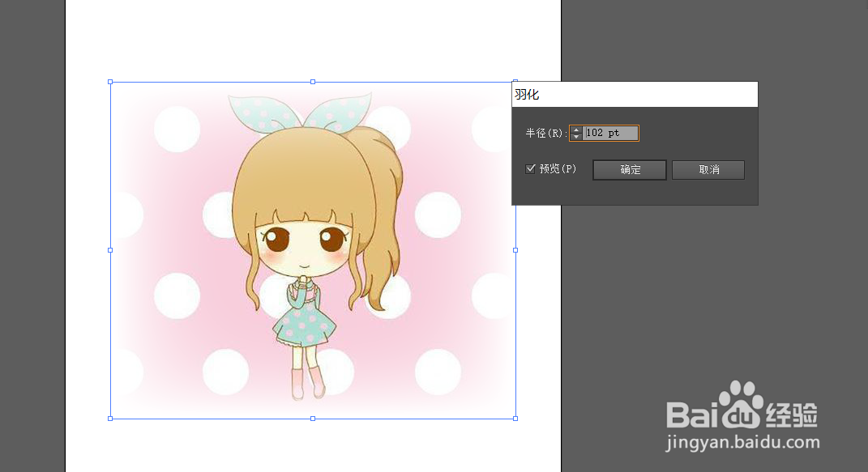
Task: Click the bottom-right selection handle of the image
Action: pos(515,419)
